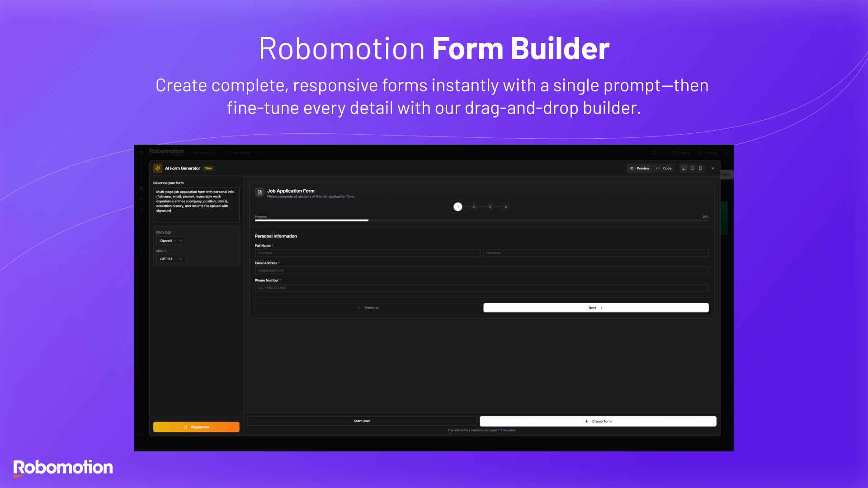Open the OpenAI provider dropdown

click(170, 240)
